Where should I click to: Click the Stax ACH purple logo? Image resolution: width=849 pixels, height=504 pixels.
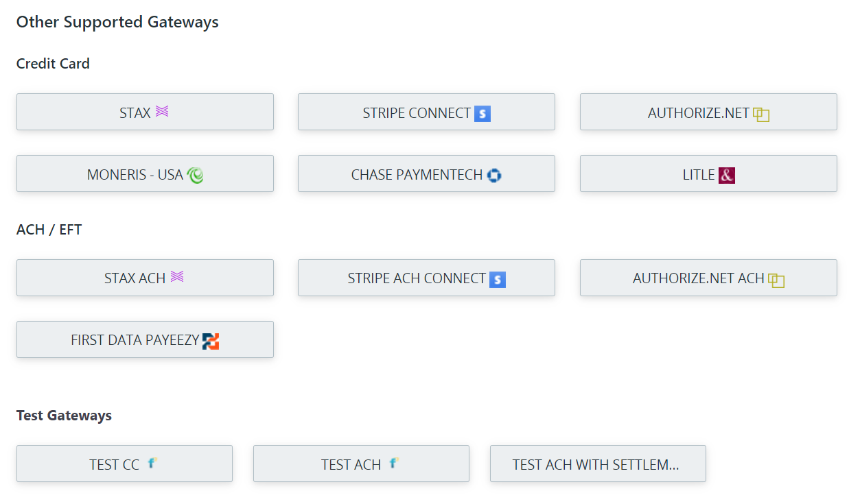(177, 277)
